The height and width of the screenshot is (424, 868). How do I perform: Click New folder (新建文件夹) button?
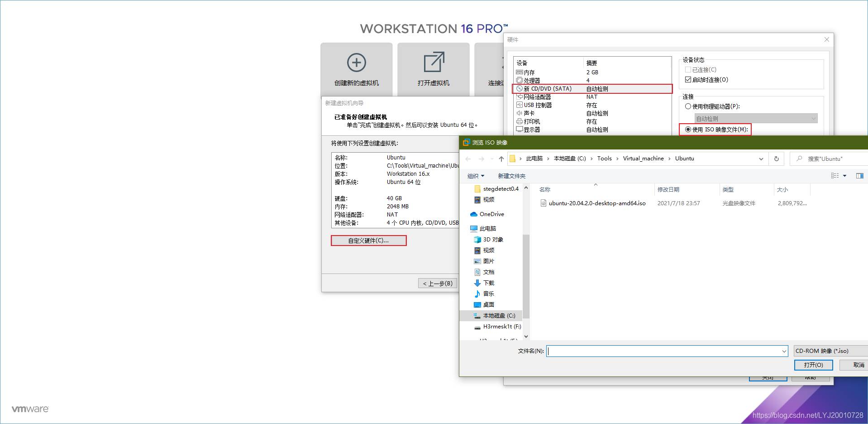(511, 176)
